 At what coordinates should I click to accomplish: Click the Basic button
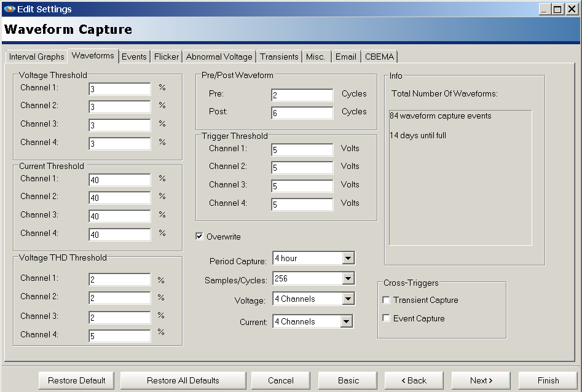347,380
